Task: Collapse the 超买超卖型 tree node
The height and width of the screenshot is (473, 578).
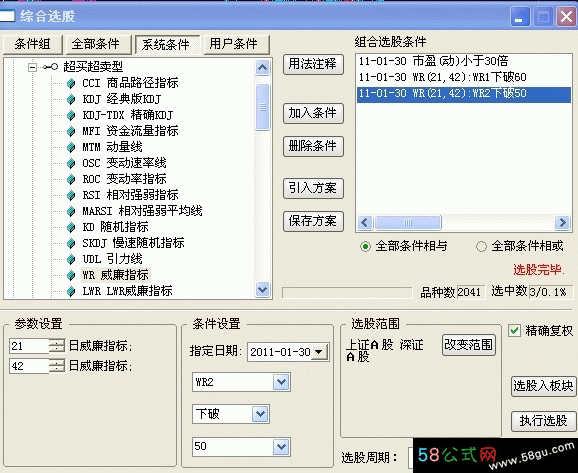Action: [33, 67]
